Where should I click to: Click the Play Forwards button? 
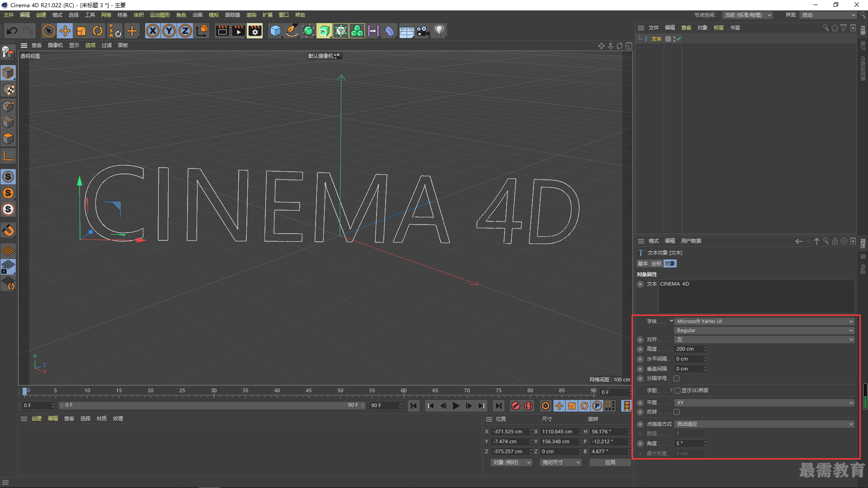pos(456,406)
